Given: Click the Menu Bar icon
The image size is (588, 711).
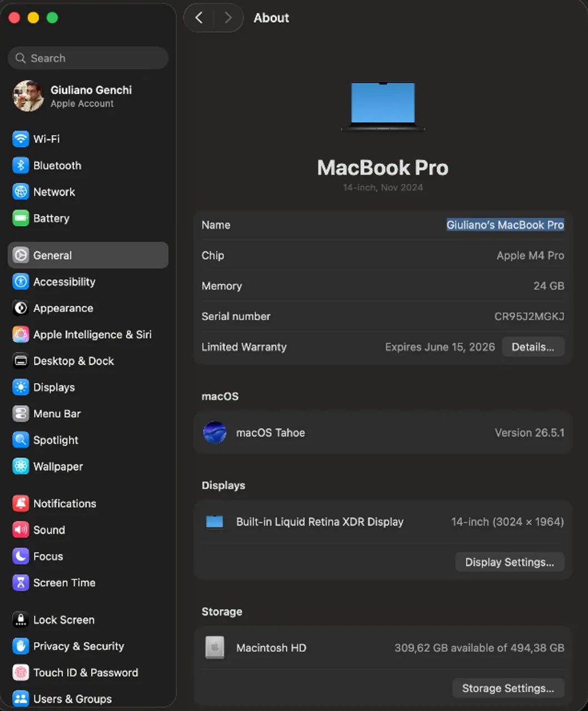Looking at the screenshot, I should 21,414.
